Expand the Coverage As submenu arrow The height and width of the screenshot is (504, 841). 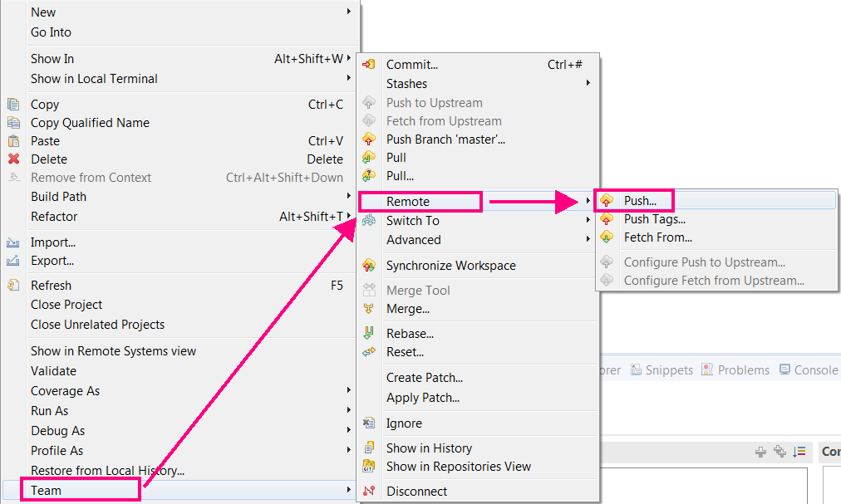point(349,389)
